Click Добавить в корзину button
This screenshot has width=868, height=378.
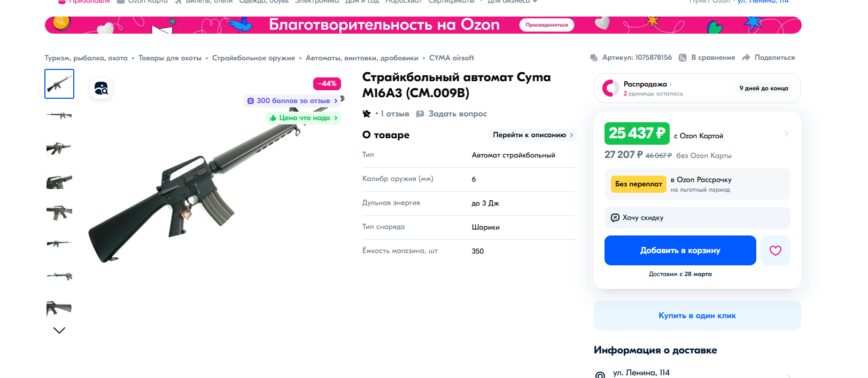pyautogui.click(x=679, y=250)
